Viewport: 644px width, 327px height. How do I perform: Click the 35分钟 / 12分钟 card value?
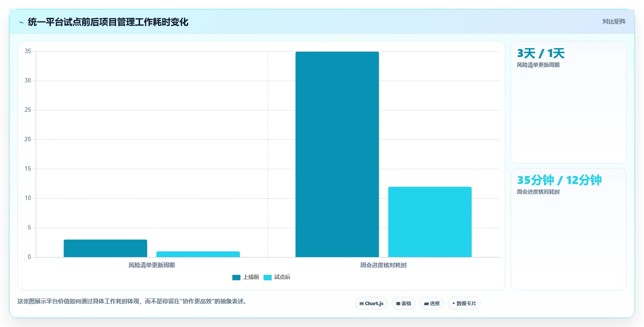559,180
